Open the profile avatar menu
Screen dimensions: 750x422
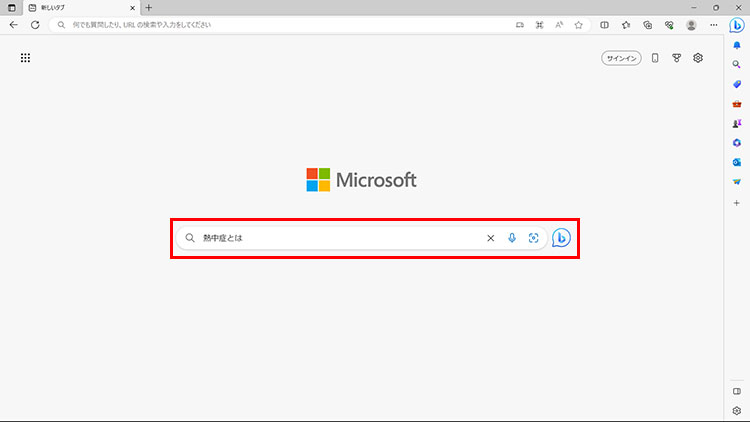coord(691,25)
